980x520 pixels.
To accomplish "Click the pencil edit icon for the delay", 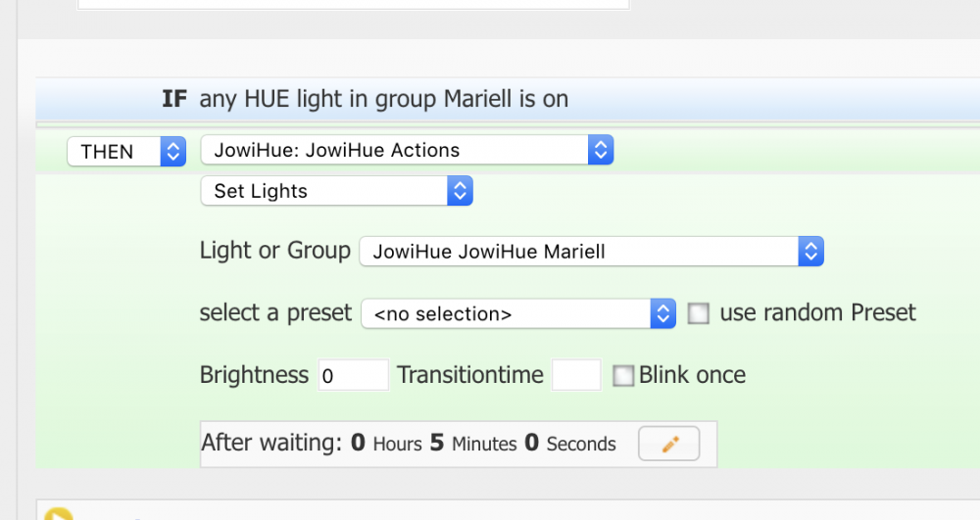I will tap(669, 444).
